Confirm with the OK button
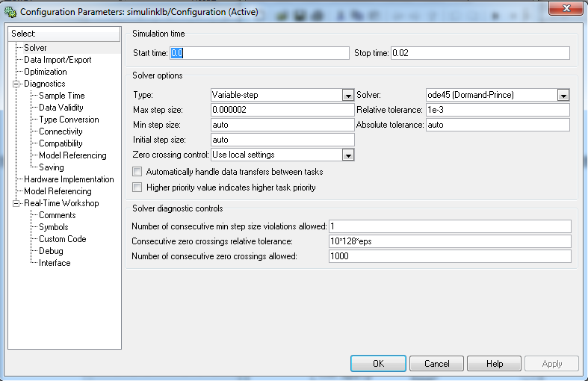Screen dimensions: 588x381 click(x=378, y=364)
